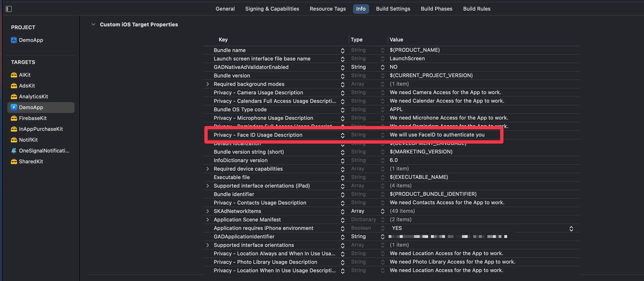Viewport: 644px width, 281px height.
Task: Select the Signing & Capabilities tab
Action: [x=272, y=9]
